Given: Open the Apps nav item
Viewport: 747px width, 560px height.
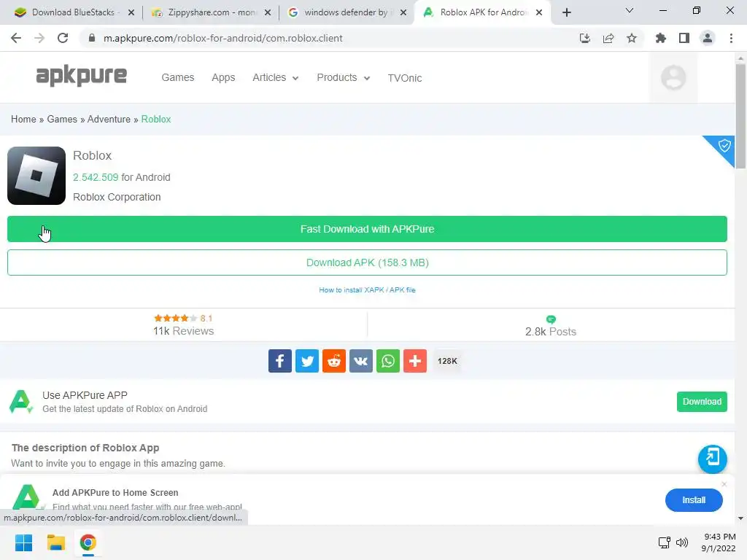Looking at the screenshot, I should [x=223, y=77].
